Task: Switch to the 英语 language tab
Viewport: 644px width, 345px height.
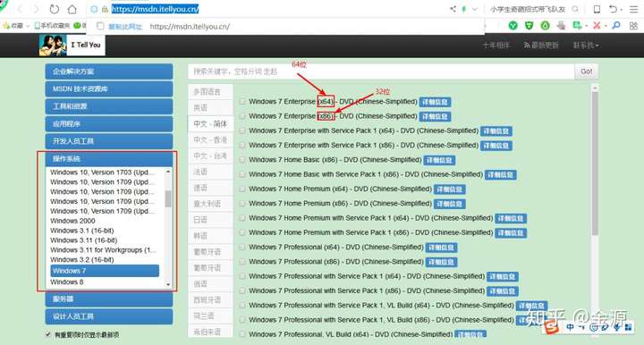Action: [x=210, y=107]
